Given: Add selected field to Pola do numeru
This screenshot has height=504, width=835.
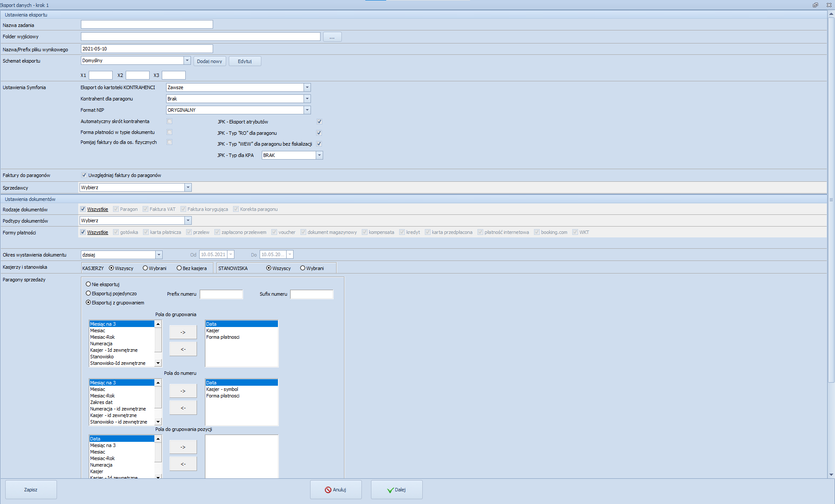Looking at the screenshot, I should (x=183, y=391).
